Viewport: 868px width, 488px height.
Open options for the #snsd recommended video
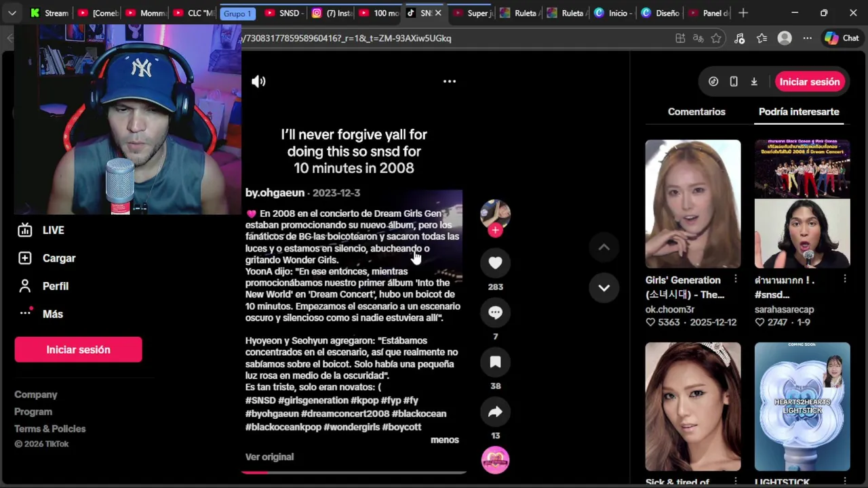click(845, 279)
